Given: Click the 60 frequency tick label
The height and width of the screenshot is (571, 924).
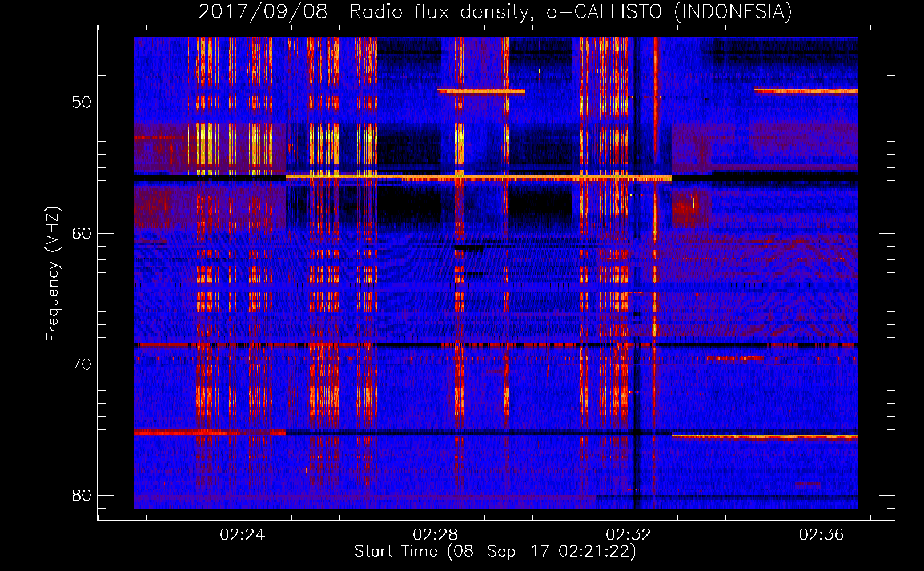Looking at the screenshot, I should [82, 234].
